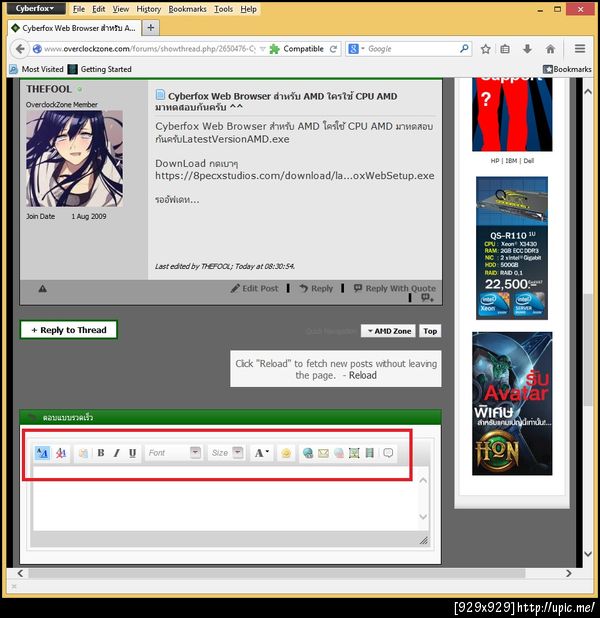Click the editor scroll up arrow
This screenshot has width=600, height=618.
(423, 480)
